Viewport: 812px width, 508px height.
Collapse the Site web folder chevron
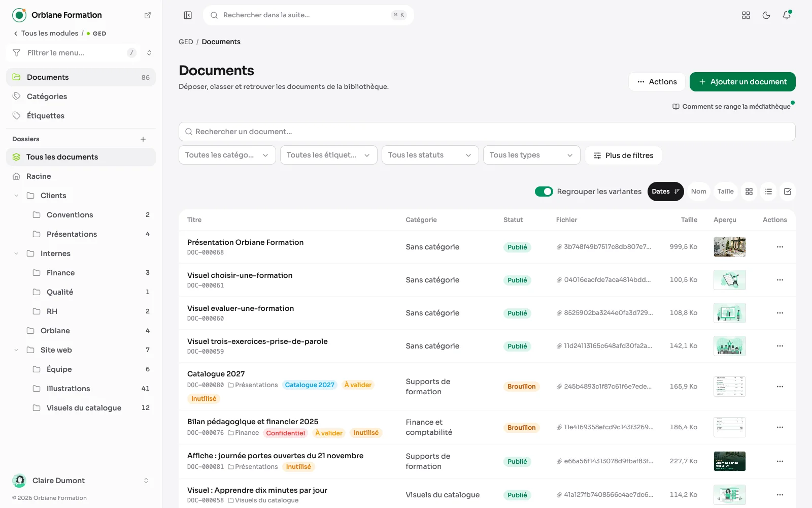(x=16, y=350)
